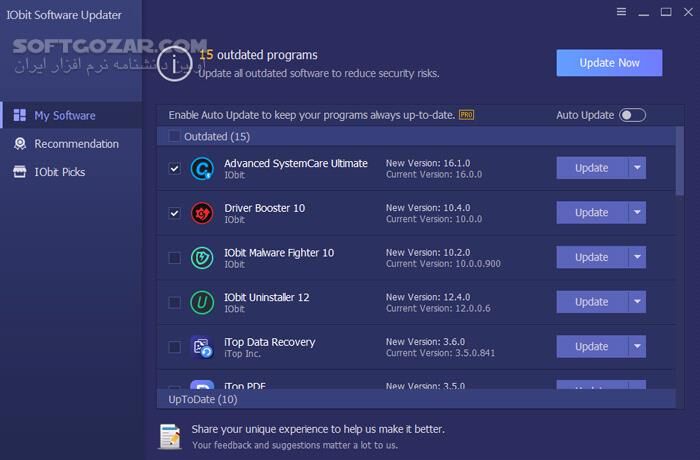Collapse the Outdated (15) section header
This screenshot has width=700, height=460.
[416, 136]
